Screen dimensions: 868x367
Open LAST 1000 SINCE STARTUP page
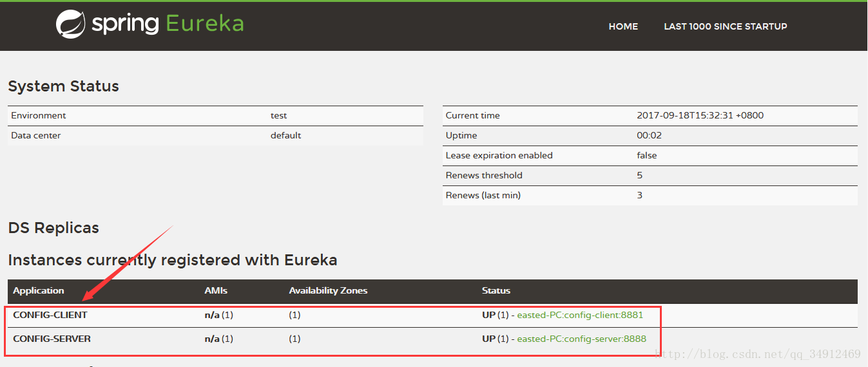coord(726,26)
